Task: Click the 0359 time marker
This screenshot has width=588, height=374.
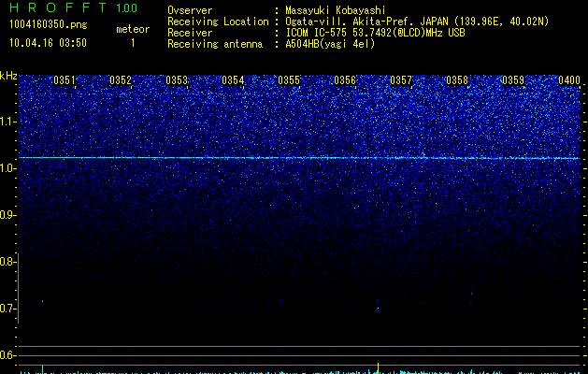Action: pos(513,80)
